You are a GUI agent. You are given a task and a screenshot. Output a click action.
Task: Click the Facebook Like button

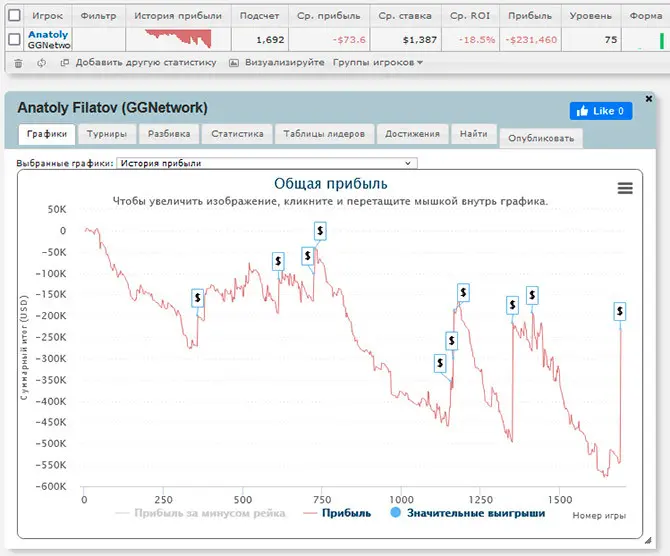(x=601, y=111)
